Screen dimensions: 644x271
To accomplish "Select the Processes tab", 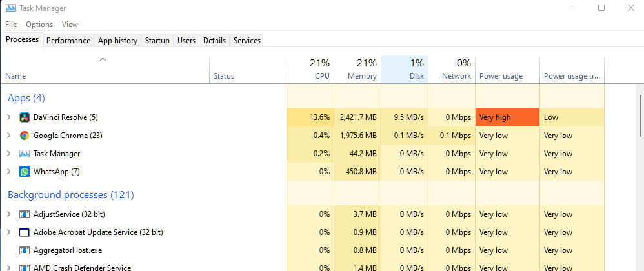I will click(22, 40).
